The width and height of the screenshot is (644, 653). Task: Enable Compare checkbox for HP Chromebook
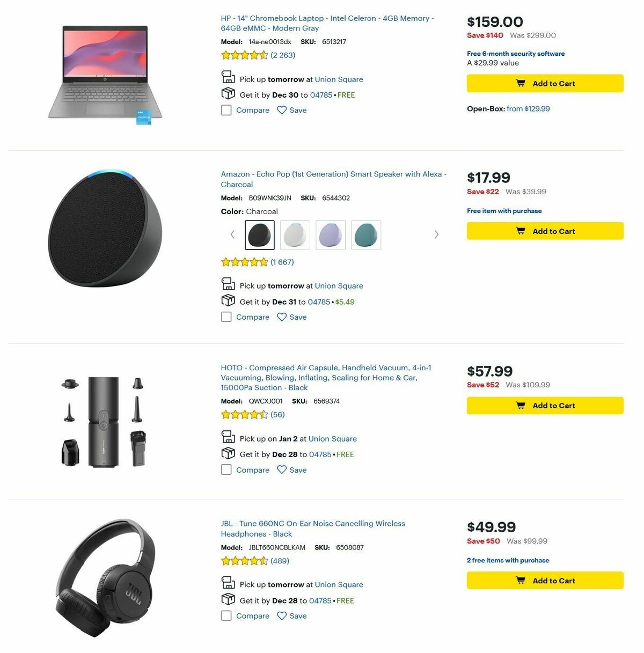pos(226,110)
